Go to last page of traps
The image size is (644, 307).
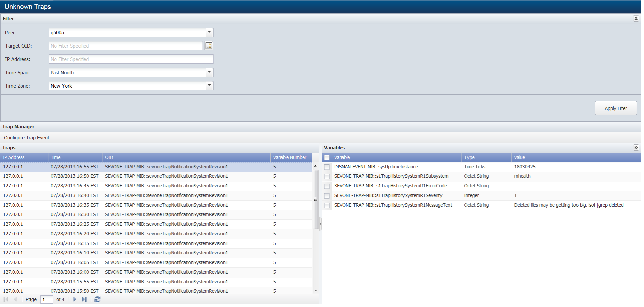click(x=84, y=299)
